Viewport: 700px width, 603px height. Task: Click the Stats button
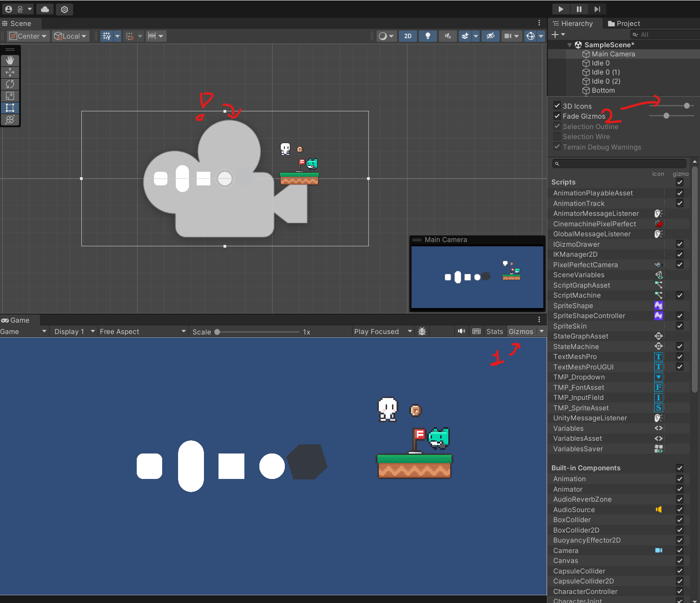click(x=495, y=331)
